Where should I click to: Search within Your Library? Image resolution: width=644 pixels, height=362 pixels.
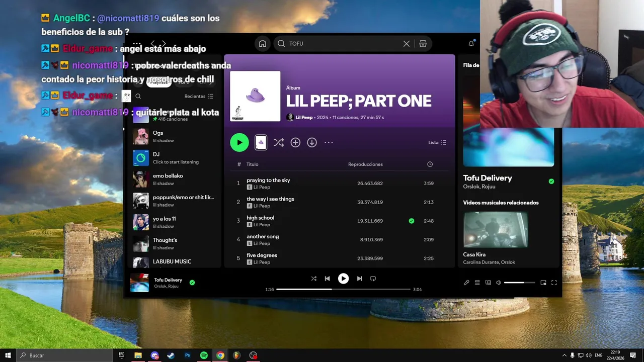click(x=138, y=96)
